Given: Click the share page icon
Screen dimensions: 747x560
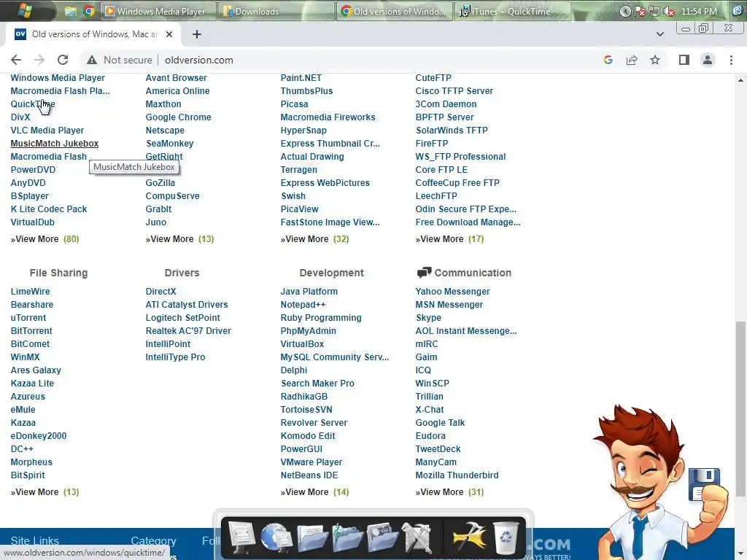Looking at the screenshot, I should point(632,60).
